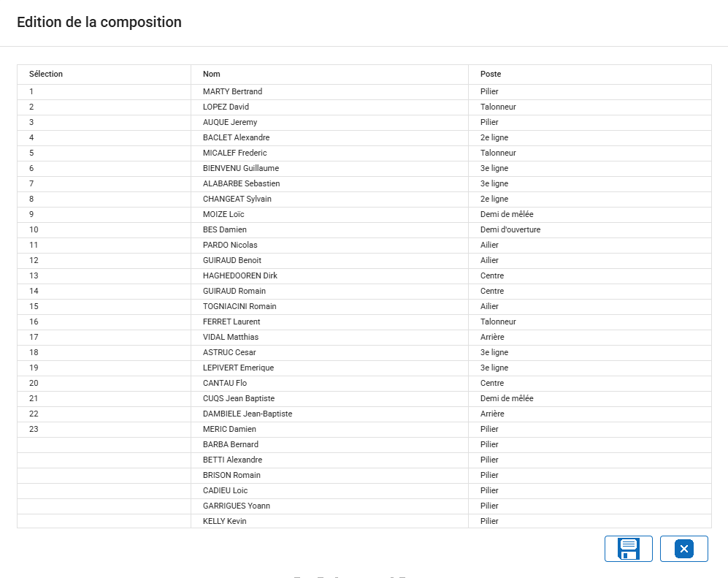Click selection number 23 cell
Image resolution: width=728 pixels, height=578 pixels.
point(34,429)
